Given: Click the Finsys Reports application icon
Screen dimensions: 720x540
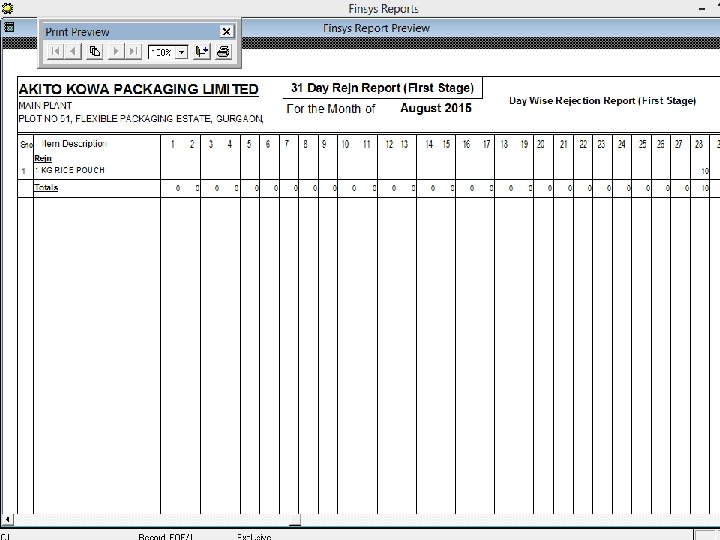Looking at the screenshot, I should pos(7,8).
